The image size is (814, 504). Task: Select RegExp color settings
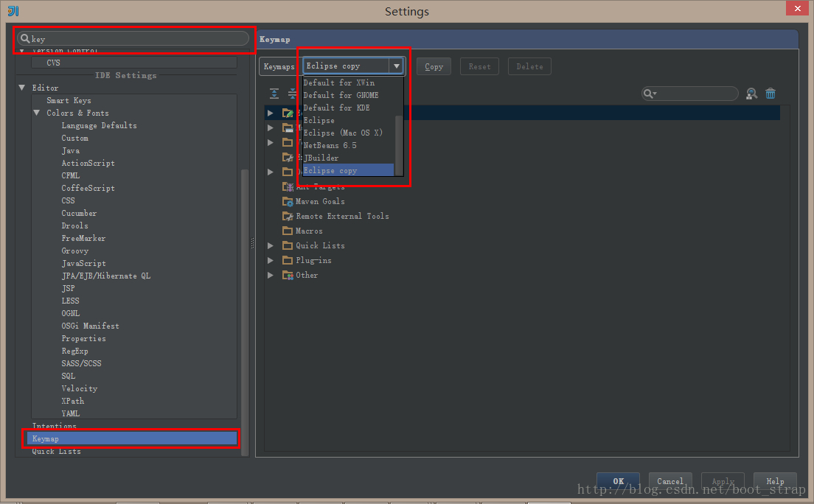pyautogui.click(x=74, y=351)
